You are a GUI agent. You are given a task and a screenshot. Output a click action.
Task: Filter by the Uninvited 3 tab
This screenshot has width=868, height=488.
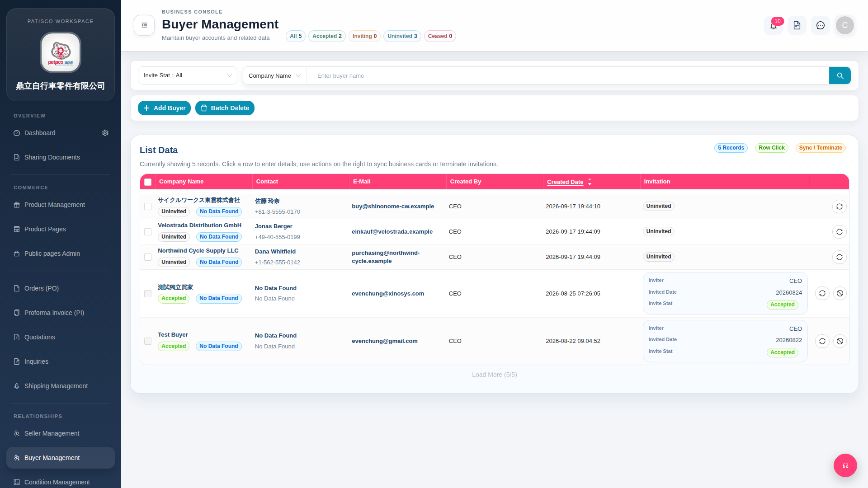pos(402,36)
